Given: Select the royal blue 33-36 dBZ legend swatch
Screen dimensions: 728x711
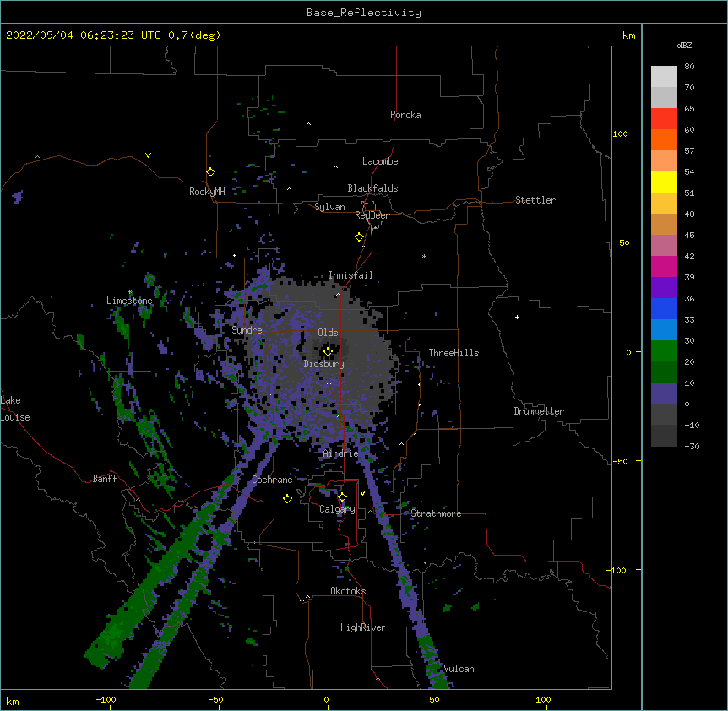Looking at the screenshot, I should [x=664, y=308].
